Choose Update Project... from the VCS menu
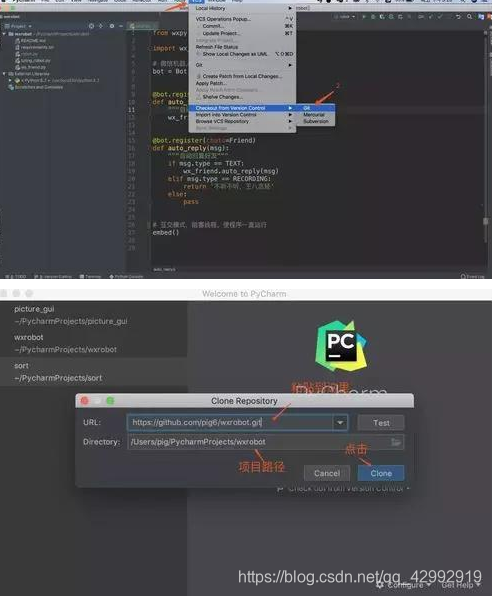Image resolution: width=492 pixels, height=596 pixels. (x=242, y=33)
